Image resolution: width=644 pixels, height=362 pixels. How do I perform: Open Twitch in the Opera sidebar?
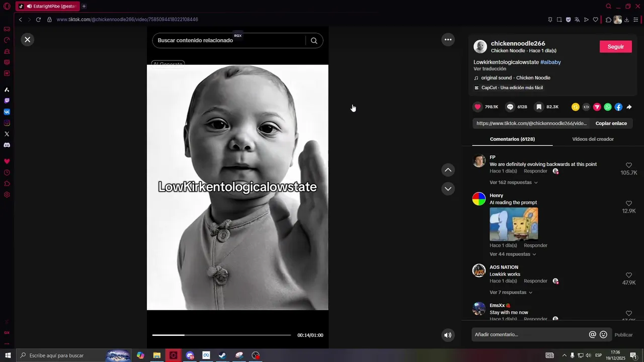tap(7, 101)
